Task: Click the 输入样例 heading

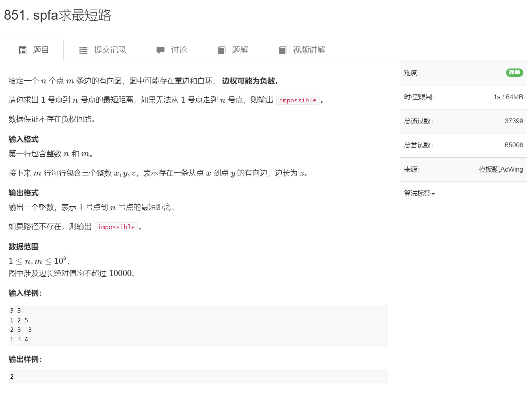Action: click(25, 293)
